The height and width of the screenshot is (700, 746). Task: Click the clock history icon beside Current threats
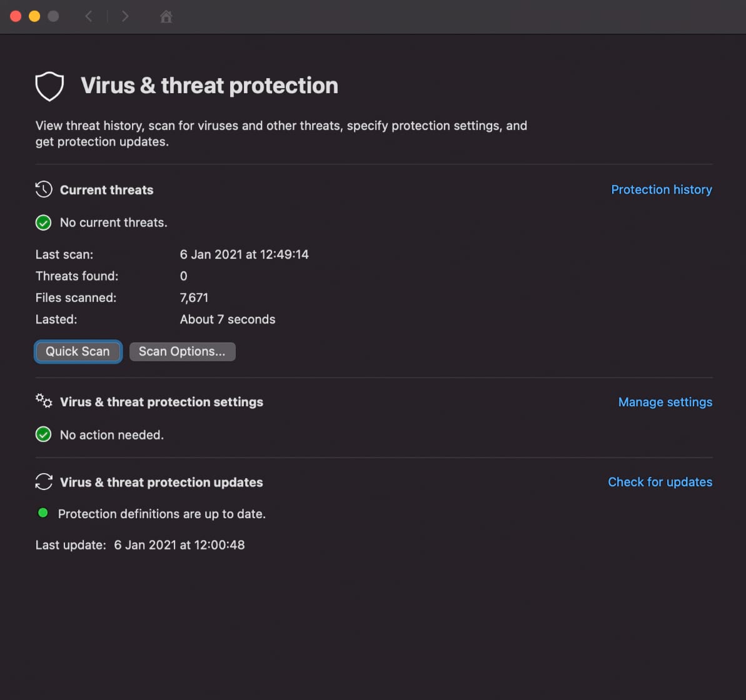click(44, 189)
